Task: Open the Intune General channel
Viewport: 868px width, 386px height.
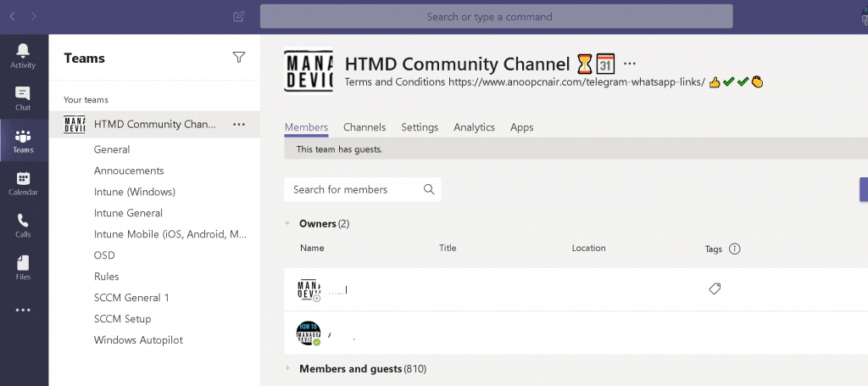Action: click(129, 213)
